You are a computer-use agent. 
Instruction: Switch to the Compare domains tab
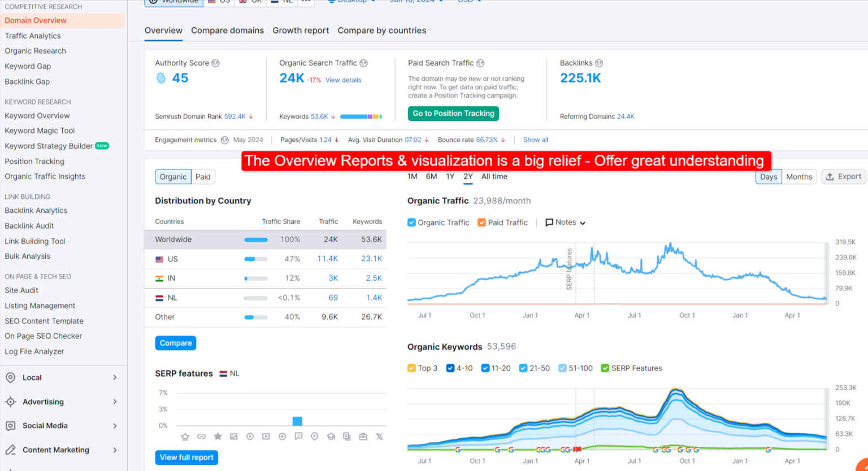pos(227,30)
